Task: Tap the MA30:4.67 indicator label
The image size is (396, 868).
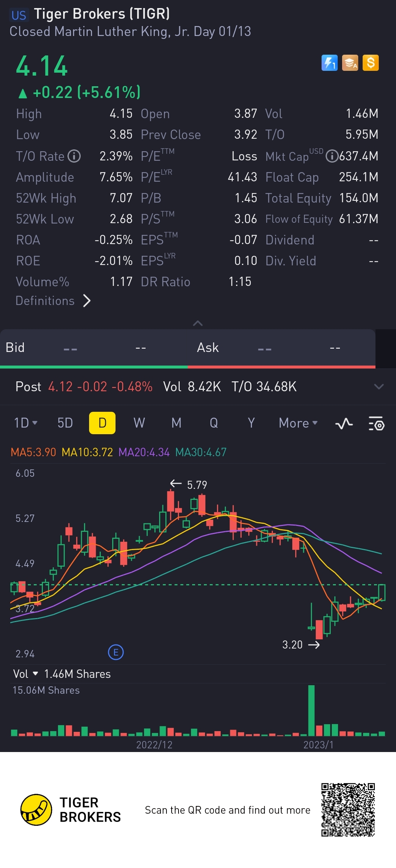Action: click(201, 452)
